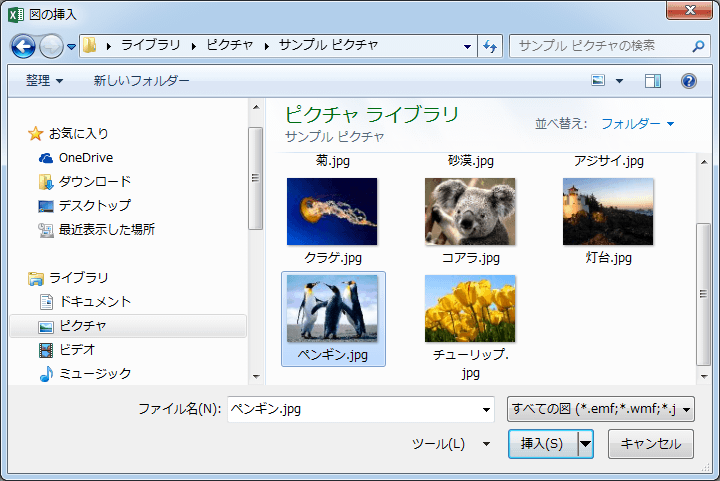720x481 pixels.
Task: Select the コアラ.jpg koala thumbnail
Action: [470, 212]
